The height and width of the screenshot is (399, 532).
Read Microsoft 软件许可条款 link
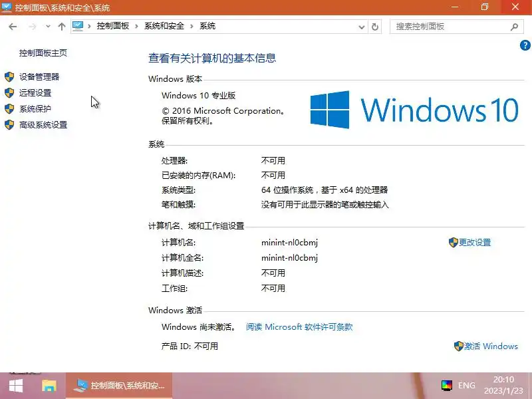(299, 327)
